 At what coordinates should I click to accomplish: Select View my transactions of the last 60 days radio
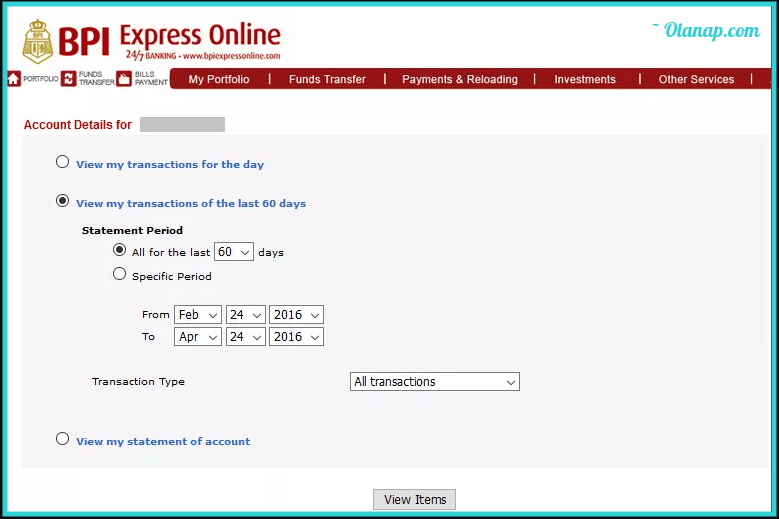(63, 201)
